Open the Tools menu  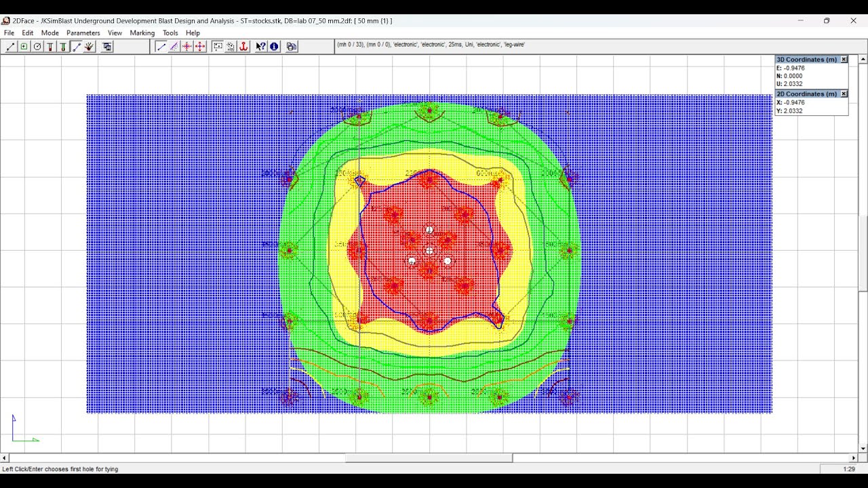170,33
